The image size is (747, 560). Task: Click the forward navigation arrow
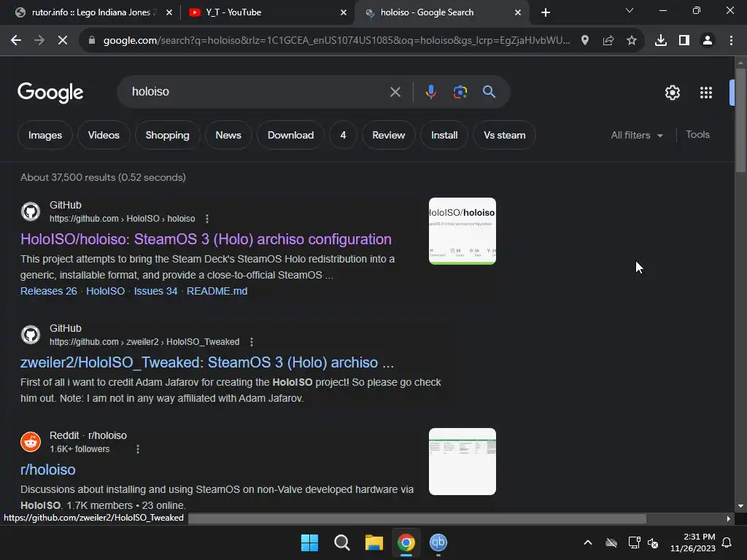(39, 41)
